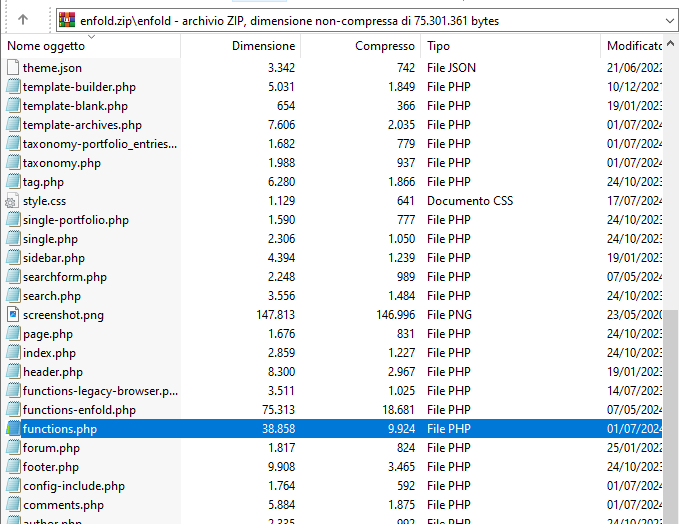679x524 pixels.
Task: Click file name template-blank.php
Action: [75, 106]
